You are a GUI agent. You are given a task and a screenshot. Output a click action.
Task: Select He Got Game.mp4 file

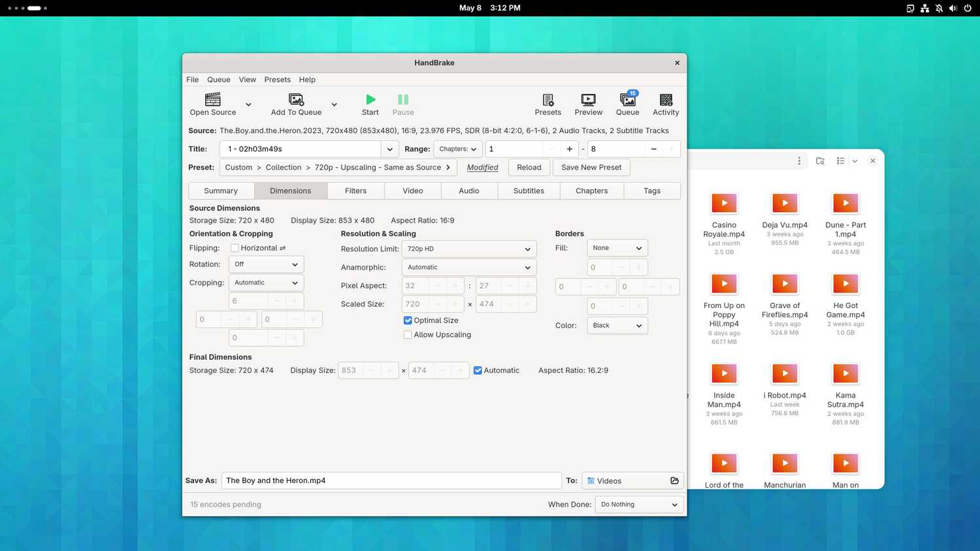[845, 304]
